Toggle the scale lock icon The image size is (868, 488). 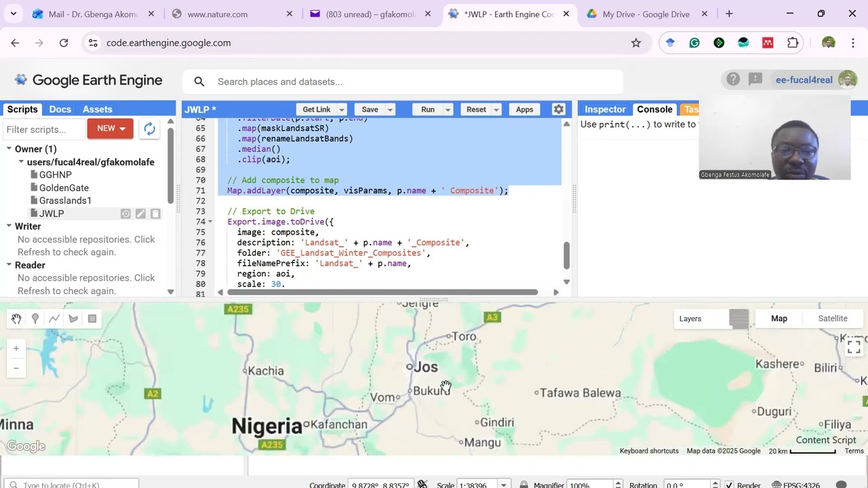[x=524, y=485]
